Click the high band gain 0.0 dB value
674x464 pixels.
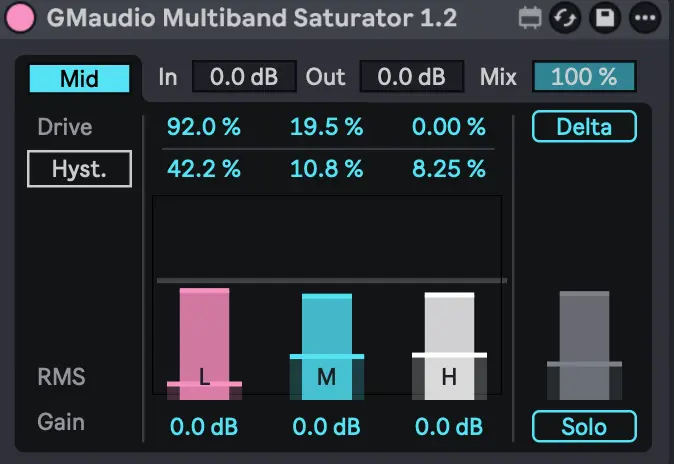449,427
